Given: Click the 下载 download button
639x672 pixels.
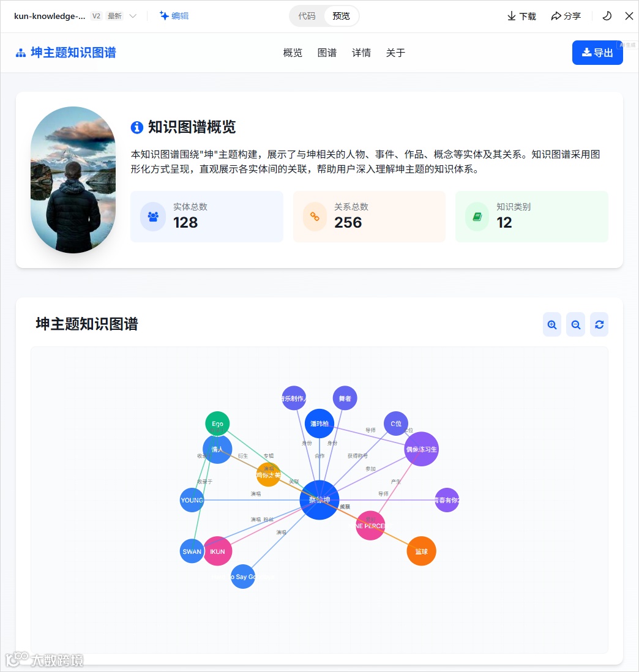Looking at the screenshot, I should [521, 17].
